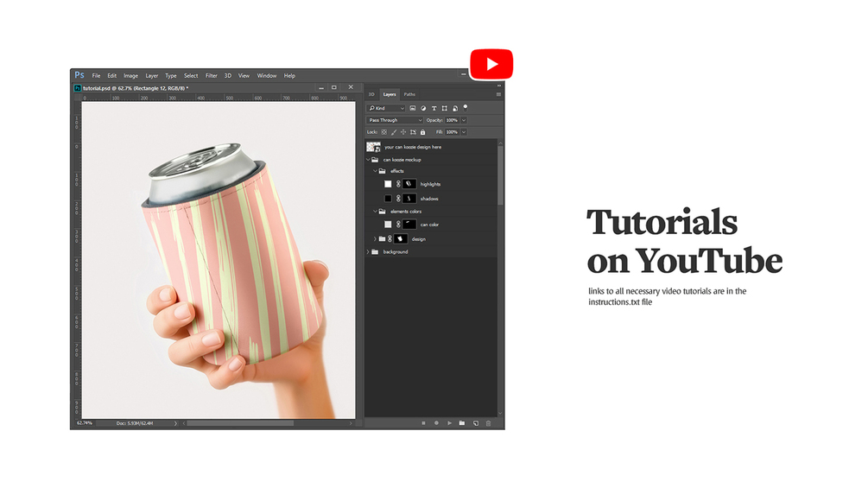Open the File menu
This screenshot has height=488, width=868.
97,76
